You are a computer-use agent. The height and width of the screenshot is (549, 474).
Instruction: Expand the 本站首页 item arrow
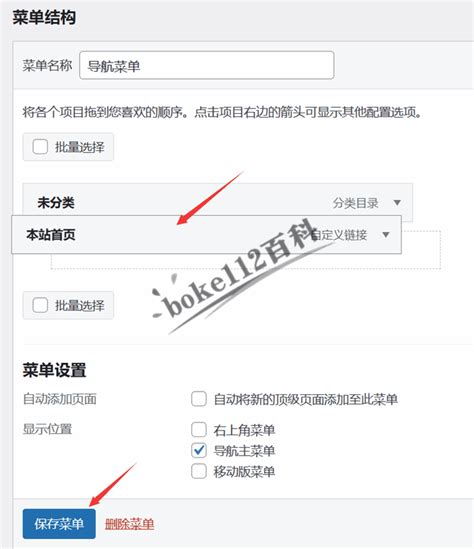386,235
